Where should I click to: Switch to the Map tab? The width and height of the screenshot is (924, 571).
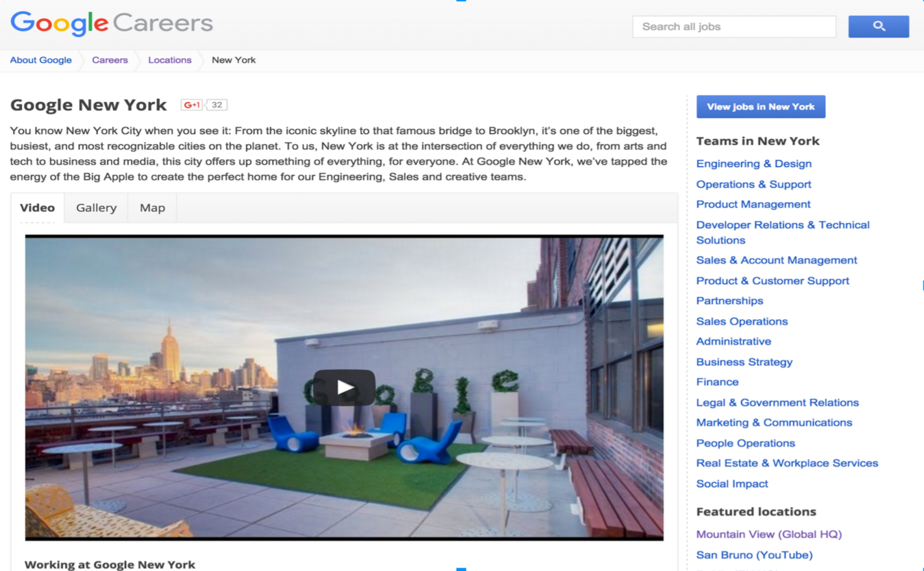tap(153, 208)
